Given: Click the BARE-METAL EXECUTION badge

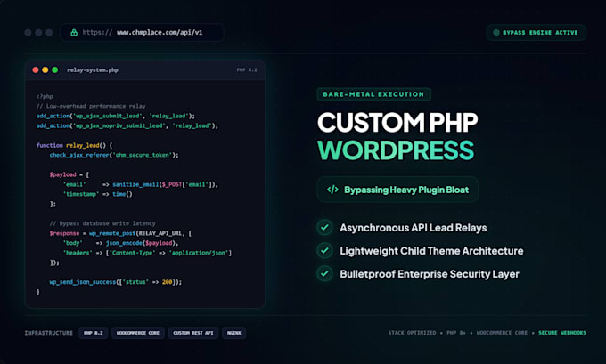Looking at the screenshot, I should click(x=373, y=94).
